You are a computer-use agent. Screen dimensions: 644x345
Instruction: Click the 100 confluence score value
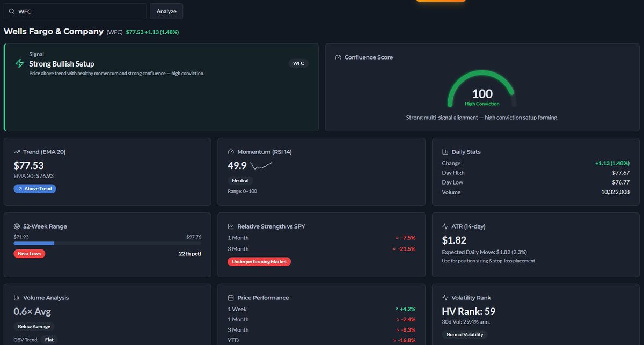point(482,94)
